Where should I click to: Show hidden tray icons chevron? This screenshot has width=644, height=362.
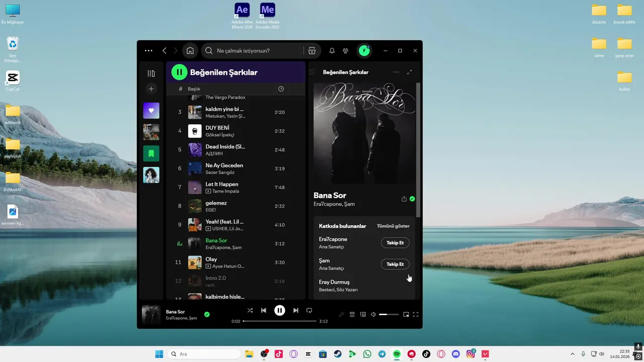click(x=572, y=354)
